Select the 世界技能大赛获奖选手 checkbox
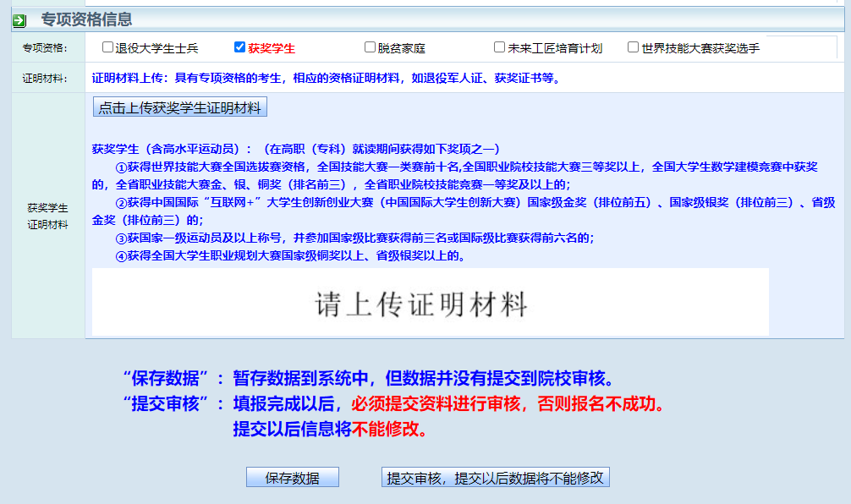This screenshot has height=504, width=851. coord(633,47)
